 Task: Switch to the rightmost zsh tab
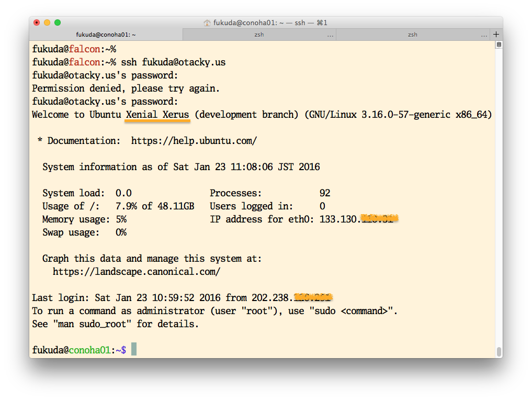[413, 35]
